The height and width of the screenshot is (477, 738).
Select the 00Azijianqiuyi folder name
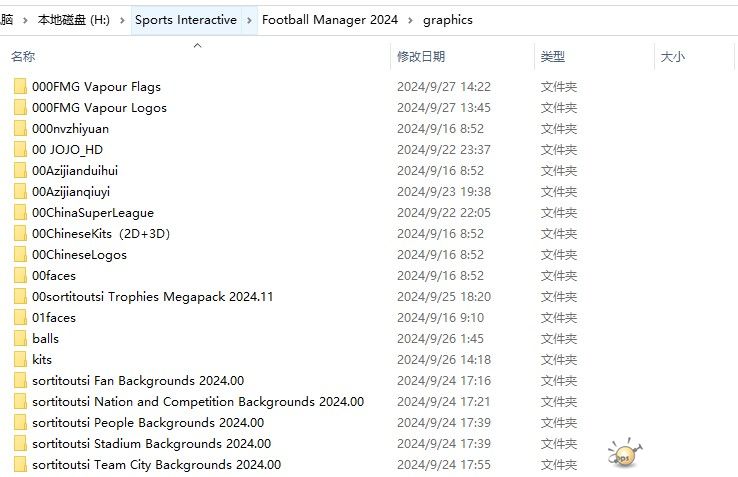point(71,192)
